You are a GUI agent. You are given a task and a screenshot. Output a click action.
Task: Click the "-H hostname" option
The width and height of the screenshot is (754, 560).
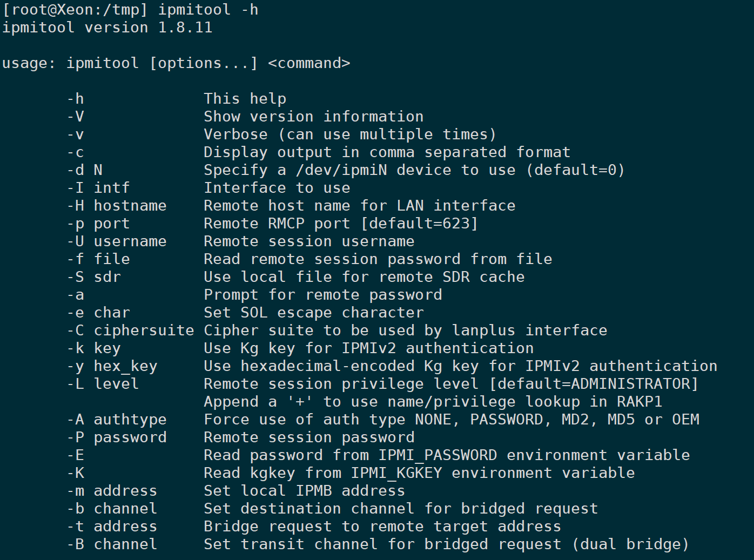pyautogui.click(x=117, y=206)
